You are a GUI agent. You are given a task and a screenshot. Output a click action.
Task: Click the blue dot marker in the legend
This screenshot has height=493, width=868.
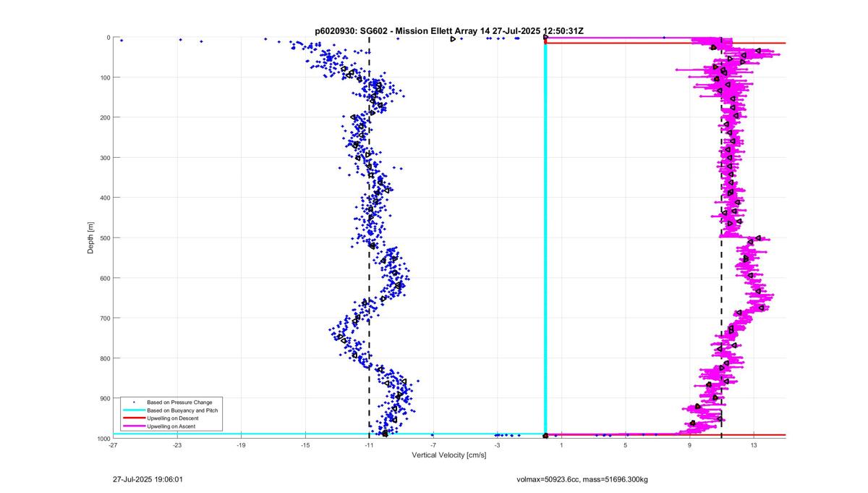point(134,402)
